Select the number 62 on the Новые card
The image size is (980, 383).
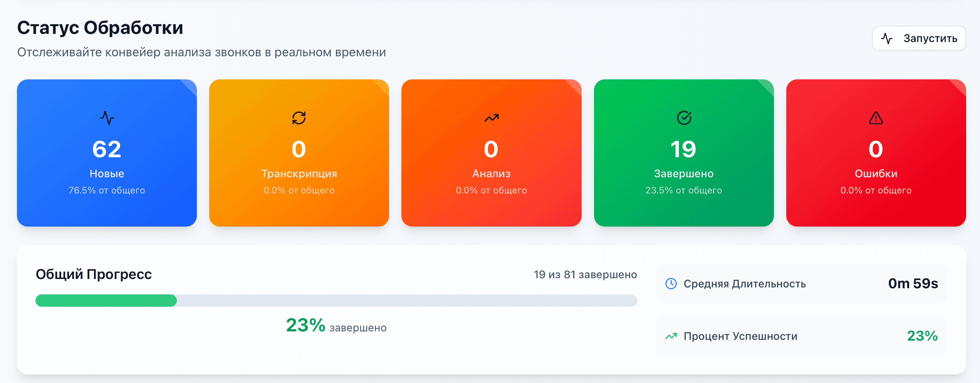point(107,149)
